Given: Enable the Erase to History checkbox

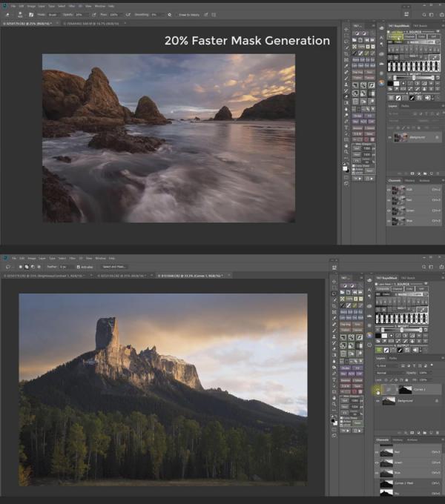Looking at the screenshot, I should click(x=170, y=14).
